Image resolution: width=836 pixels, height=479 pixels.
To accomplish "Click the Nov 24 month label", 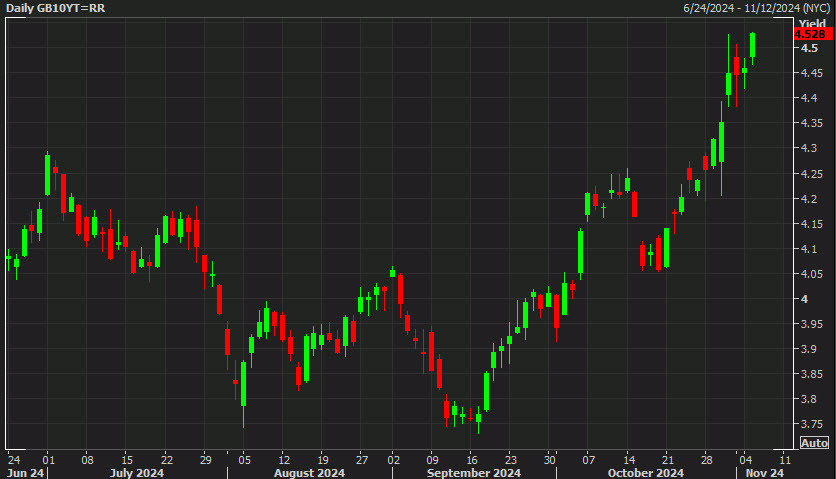I will (x=765, y=473).
